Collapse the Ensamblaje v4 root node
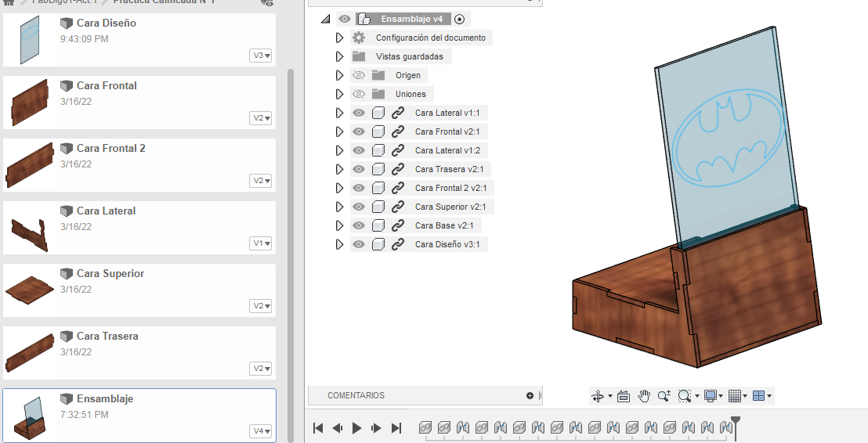Screen dimensions: 868x443 click(x=326, y=20)
